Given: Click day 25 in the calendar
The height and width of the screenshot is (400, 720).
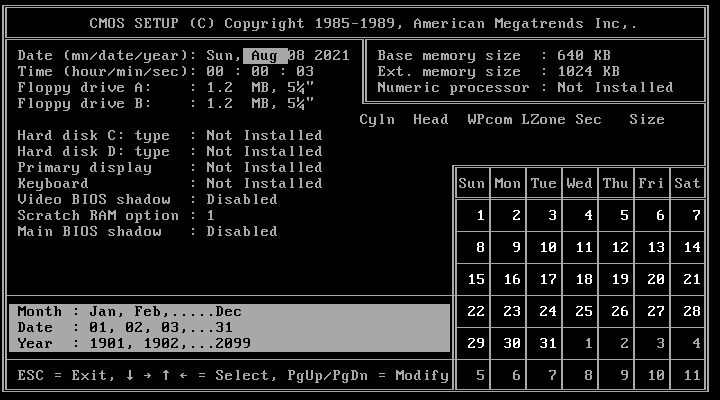Looking at the screenshot, I should 582,312.
